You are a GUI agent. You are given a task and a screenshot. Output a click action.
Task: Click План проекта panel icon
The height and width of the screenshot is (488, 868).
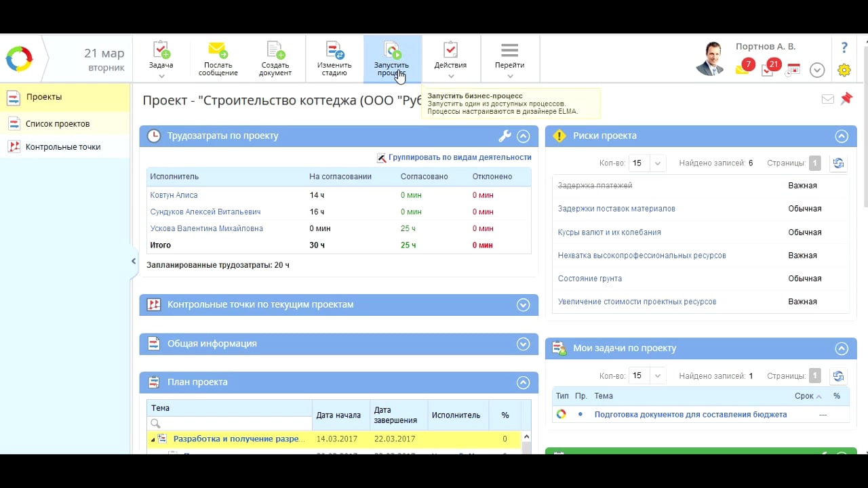tap(154, 382)
